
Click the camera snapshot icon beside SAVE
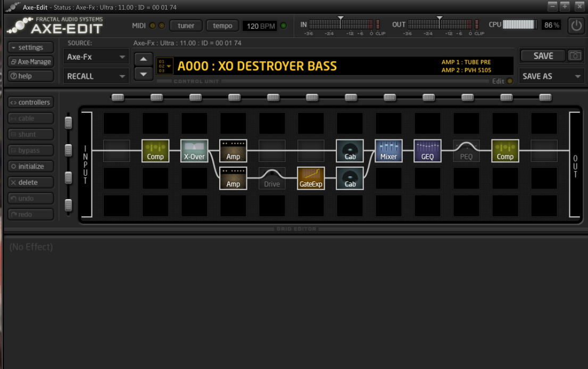coord(575,56)
